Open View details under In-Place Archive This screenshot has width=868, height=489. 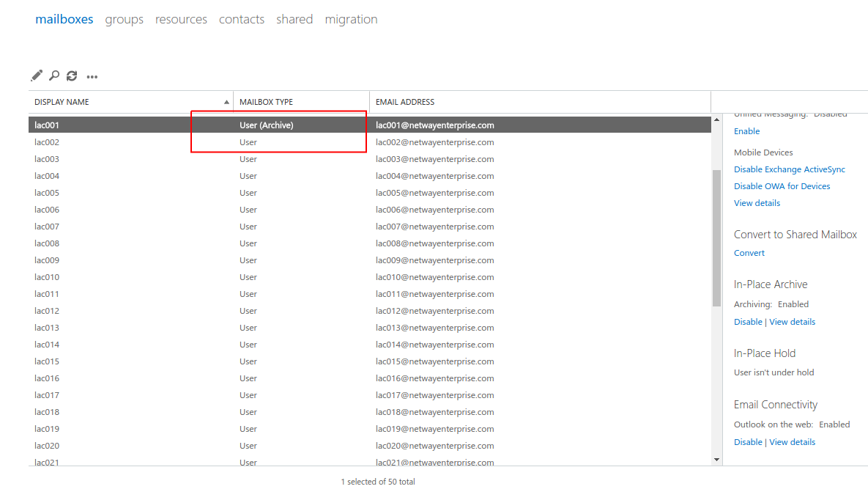(792, 322)
